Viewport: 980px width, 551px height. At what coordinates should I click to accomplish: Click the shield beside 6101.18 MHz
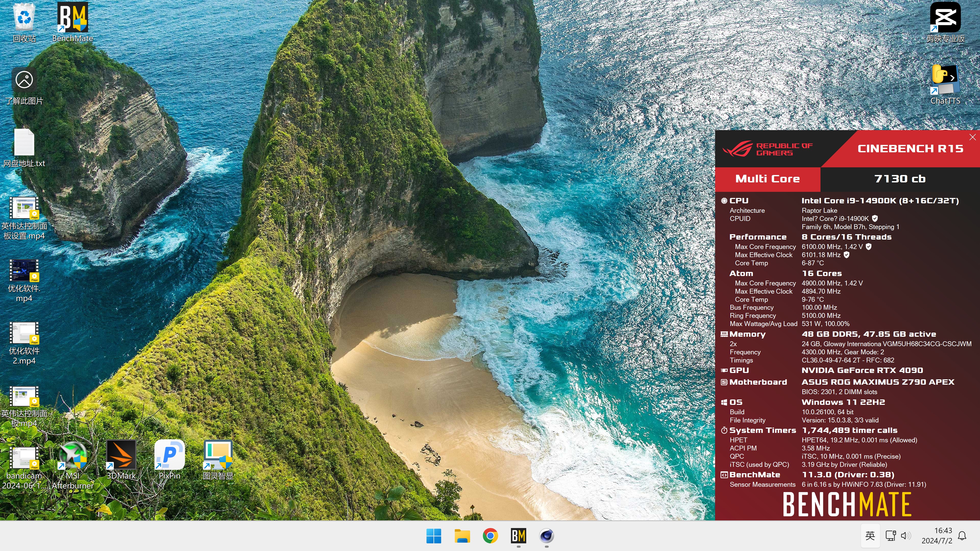click(x=847, y=255)
